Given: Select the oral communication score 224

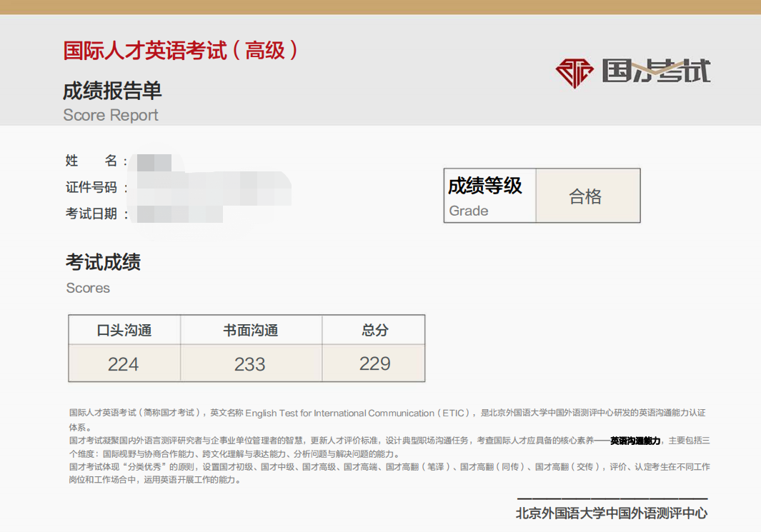Looking at the screenshot, I should pos(124,364).
